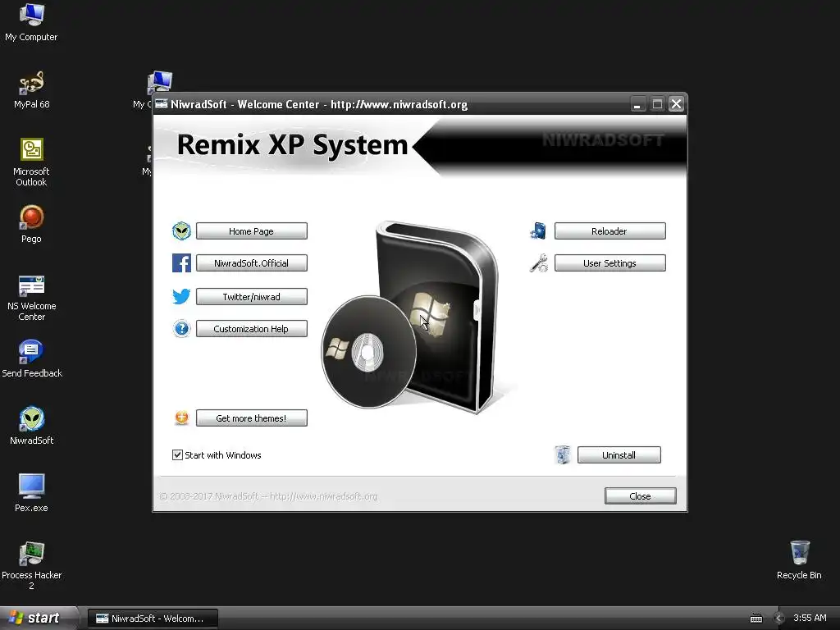Image resolution: width=840 pixels, height=630 pixels.
Task: Open the NiwradSoft.Official Facebook button
Action: click(x=252, y=263)
